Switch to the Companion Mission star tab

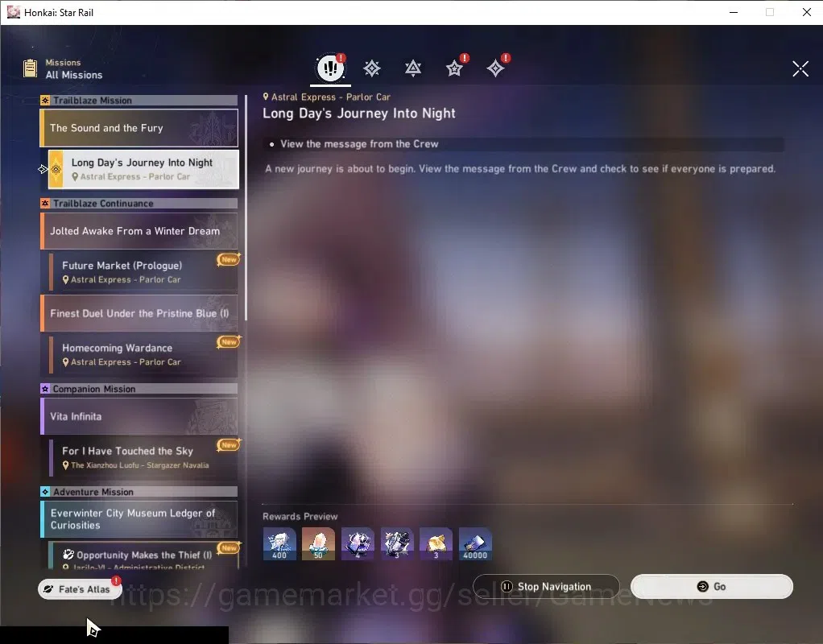click(454, 68)
